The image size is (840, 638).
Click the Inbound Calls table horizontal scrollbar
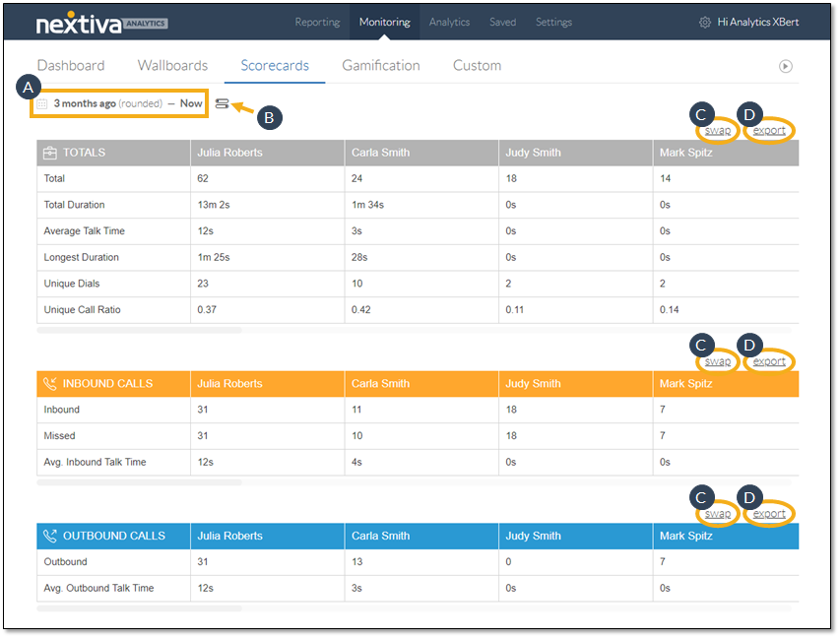pyautogui.click(x=139, y=482)
